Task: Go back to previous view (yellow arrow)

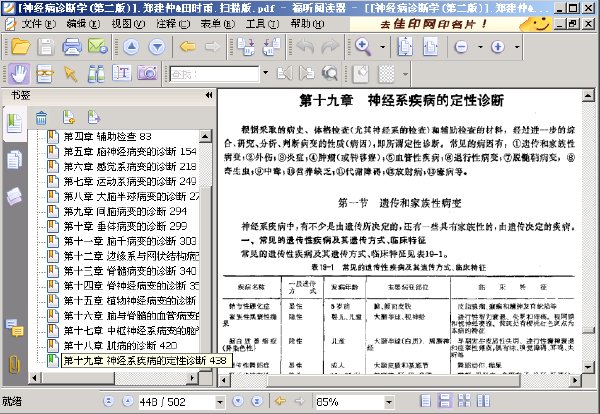Action: click(188, 47)
